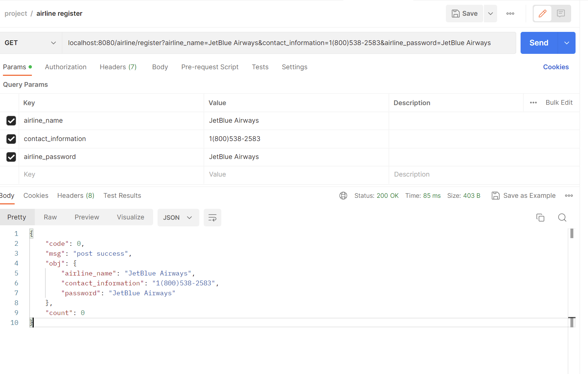The width and height of the screenshot is (588, 374).
Task: Select the Raw view
Action: (x=50, y=217)
